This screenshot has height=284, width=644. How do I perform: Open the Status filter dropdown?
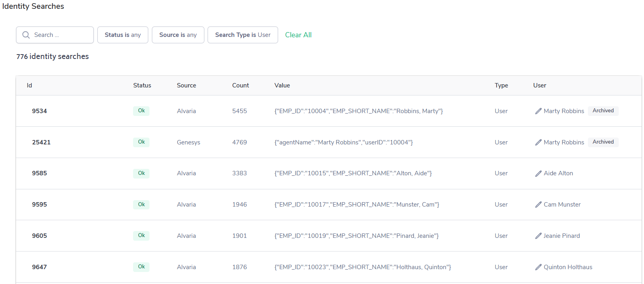point(123,35)
